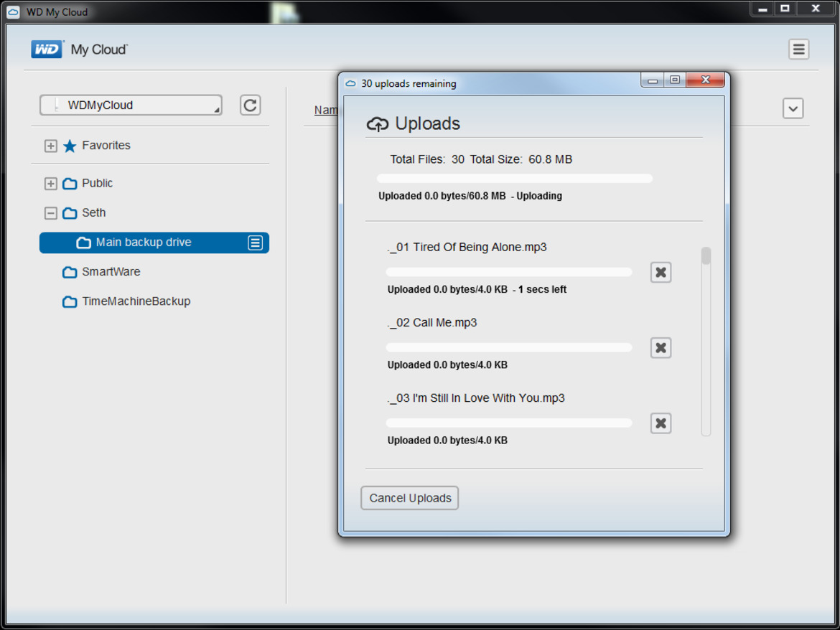
Task: Click the TimeMachineBackup folder icon
Action: click(x=70, y=301)
